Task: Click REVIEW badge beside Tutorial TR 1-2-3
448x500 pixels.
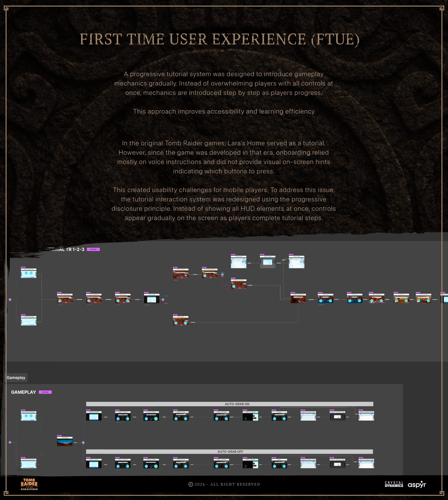Action: tap(93, 249)
